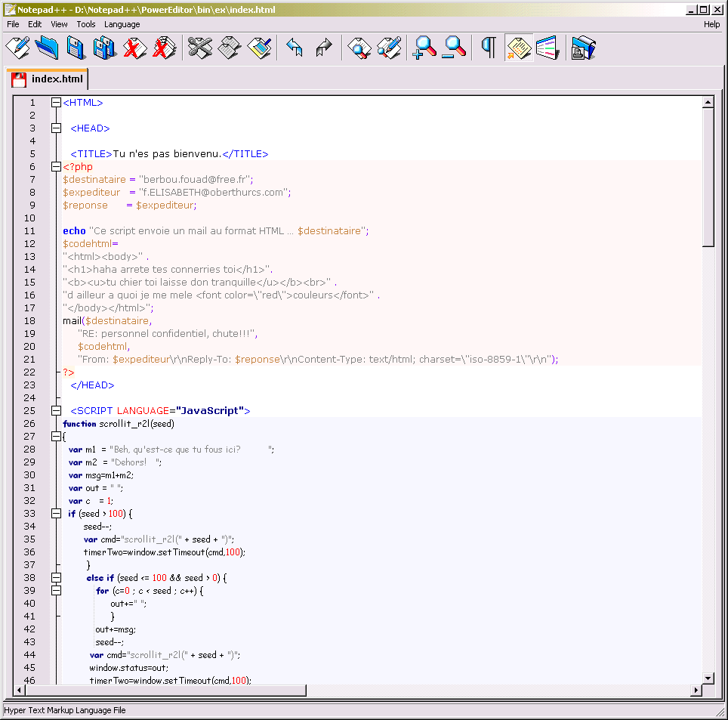728x720 pixels.
Task: Save the current document
Action: coord(75,48)
